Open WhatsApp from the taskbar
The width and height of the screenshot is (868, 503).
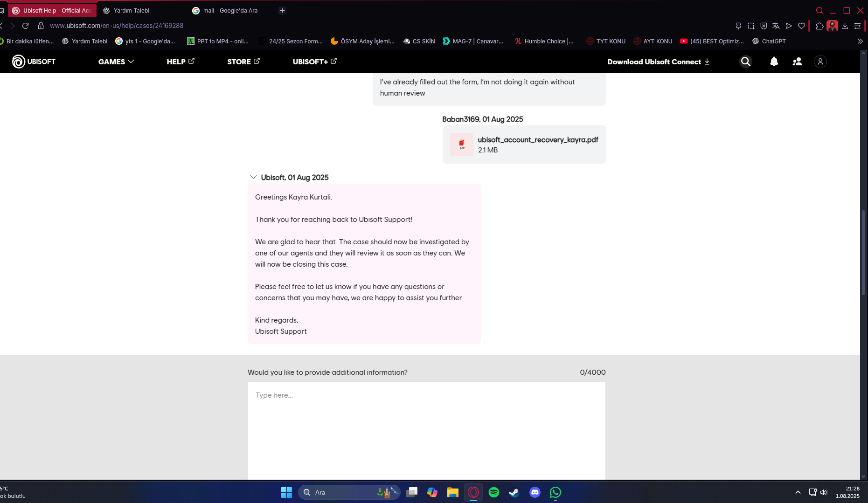[556, 492]
